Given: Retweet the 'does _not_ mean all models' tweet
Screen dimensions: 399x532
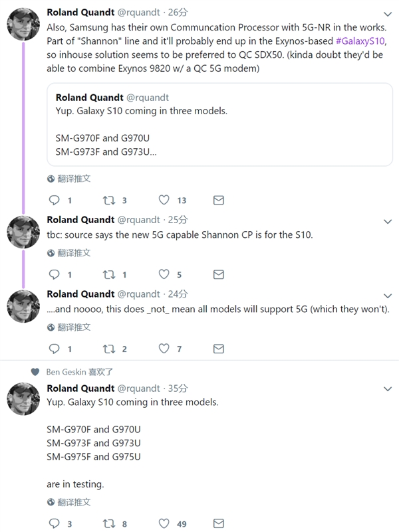Looking at the screenshot, I should tap(108, 349).
